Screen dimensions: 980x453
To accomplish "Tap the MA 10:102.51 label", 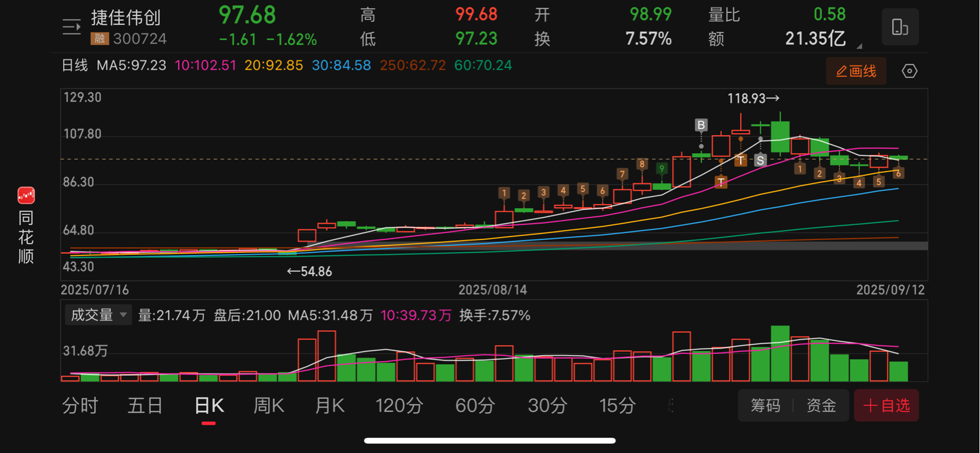I will click(x=205, y=65).
